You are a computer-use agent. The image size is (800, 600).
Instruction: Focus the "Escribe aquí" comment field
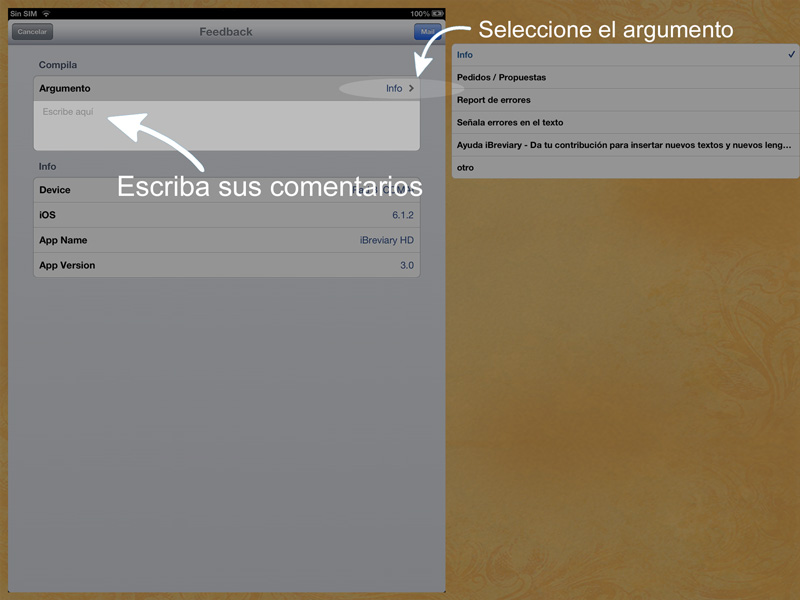(226, 125)
